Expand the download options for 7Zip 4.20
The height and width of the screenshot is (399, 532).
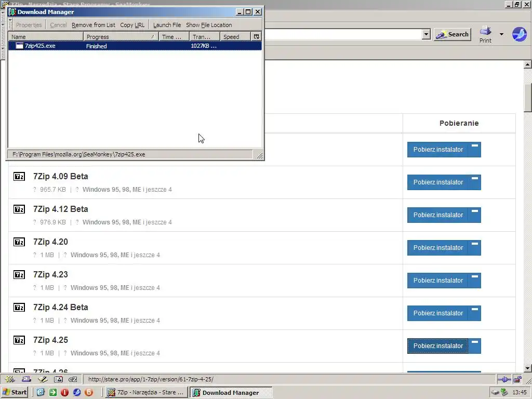(475, 248)
